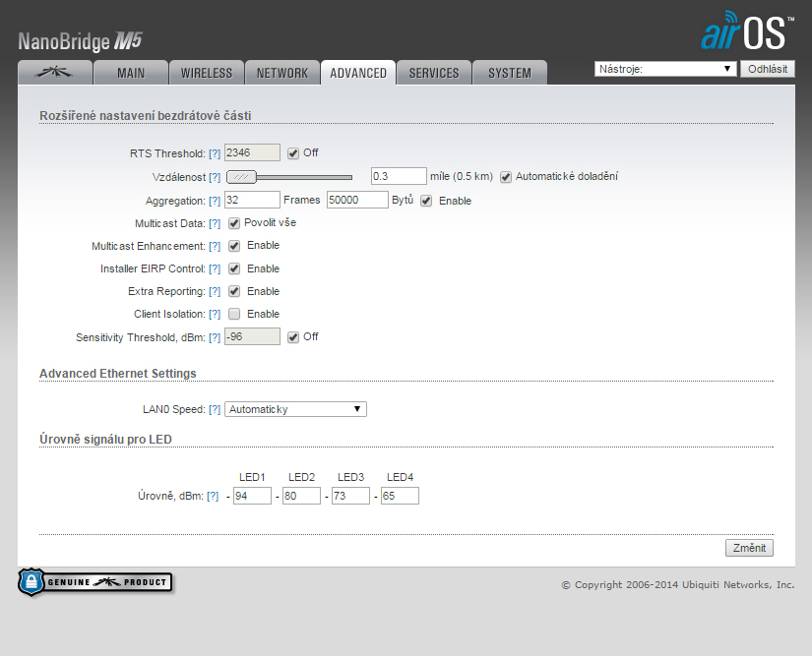Open the SYSTEM tab
Screen dimensions: 812x656
[510, 73]
